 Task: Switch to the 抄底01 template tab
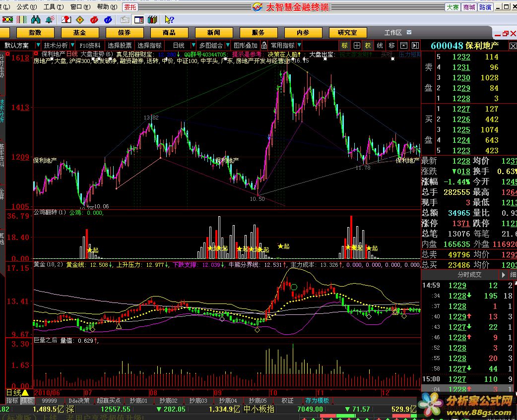pyautogui.click(x=138, y=401)
